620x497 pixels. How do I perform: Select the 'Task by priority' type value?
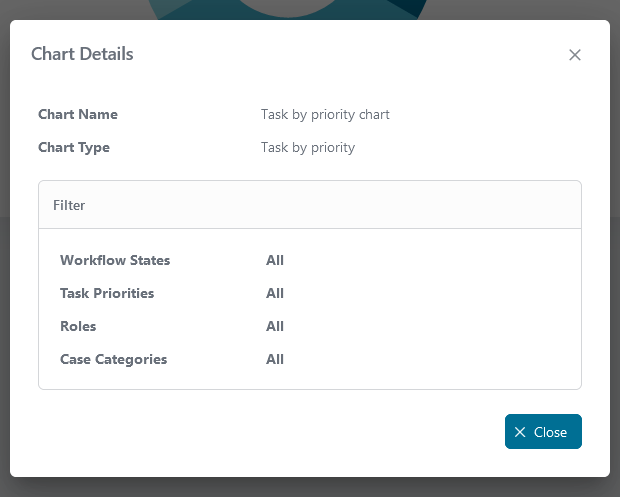(x=308, y=147)
